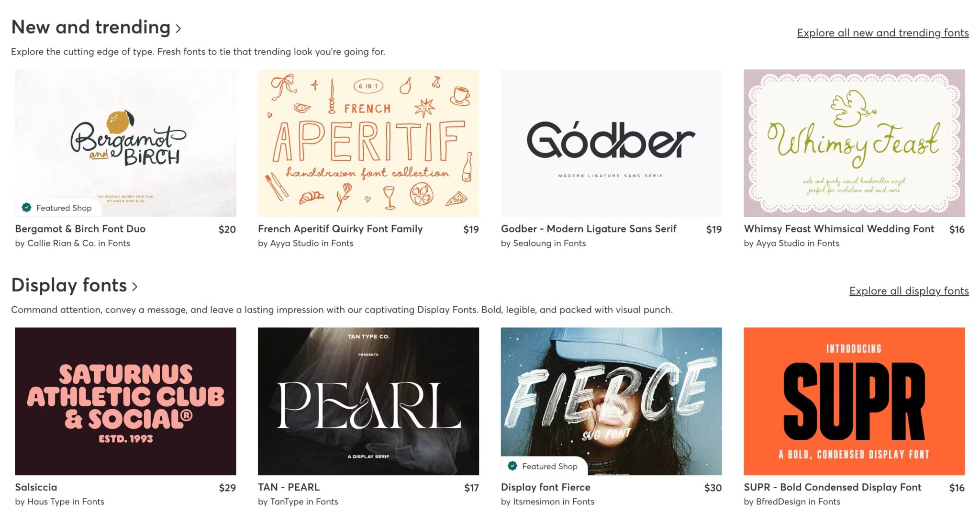Open "Explore all new and trending fonts" link
The width and height of the screenshot is (980, 525).
[883, 33]
